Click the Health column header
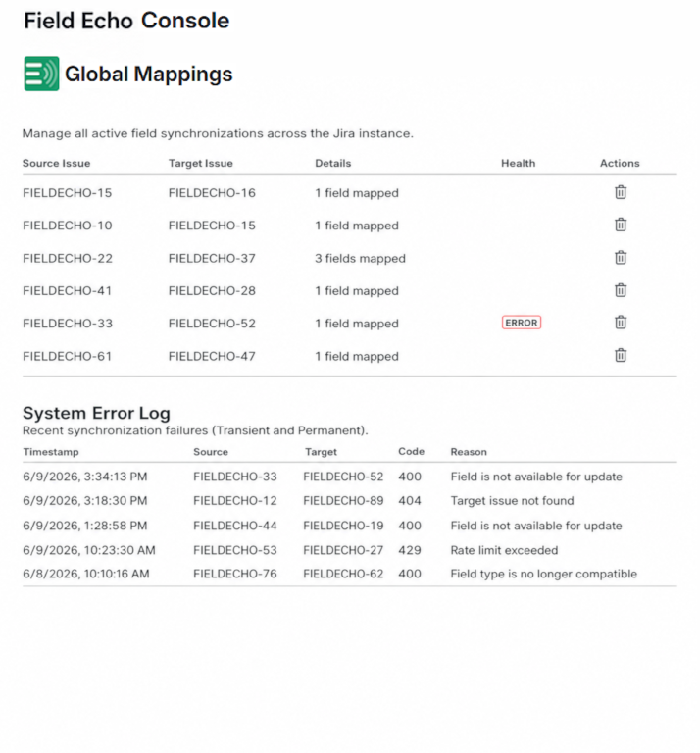The height and width of the screenshot is (753, 700). click(x=518, y=164)
